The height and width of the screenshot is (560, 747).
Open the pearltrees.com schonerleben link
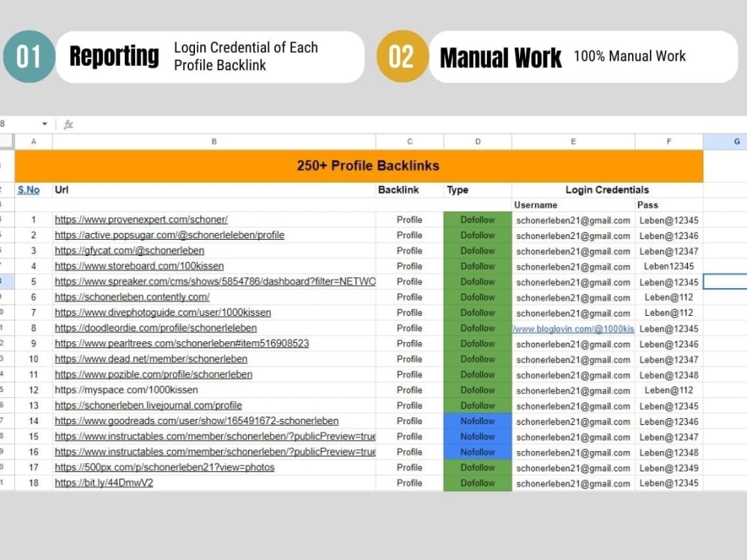(x=182, y=343)
